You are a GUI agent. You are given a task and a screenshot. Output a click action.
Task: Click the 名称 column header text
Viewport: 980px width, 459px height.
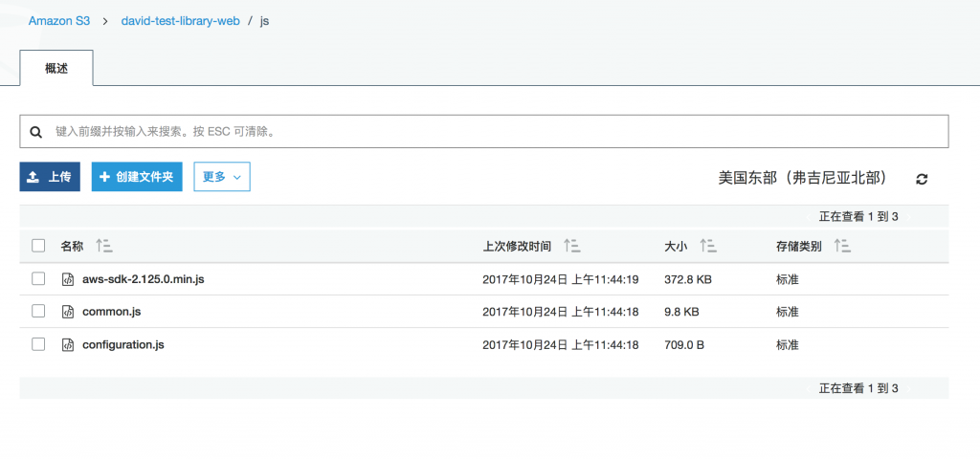pyautogui.click(x=72, y=246)
